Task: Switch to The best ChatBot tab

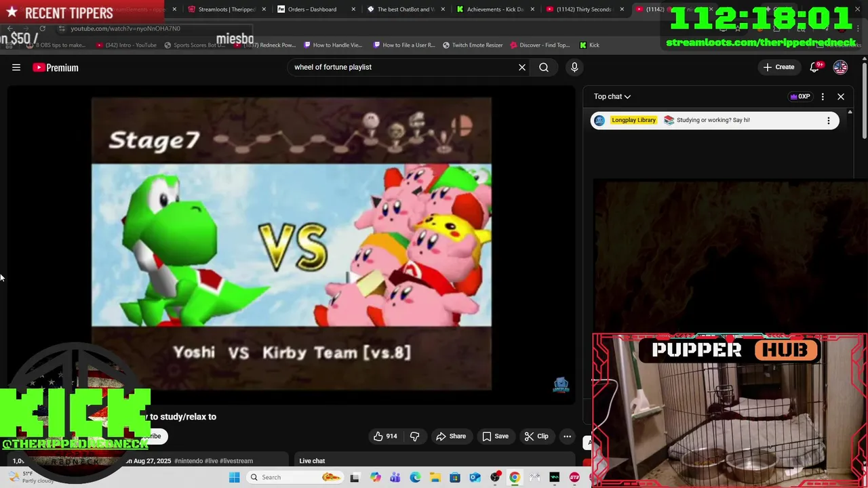Action: [x=405, y=9]
